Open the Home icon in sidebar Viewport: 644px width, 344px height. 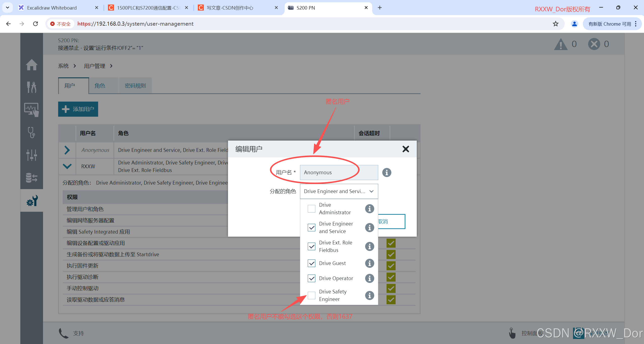tap(32, 65)
